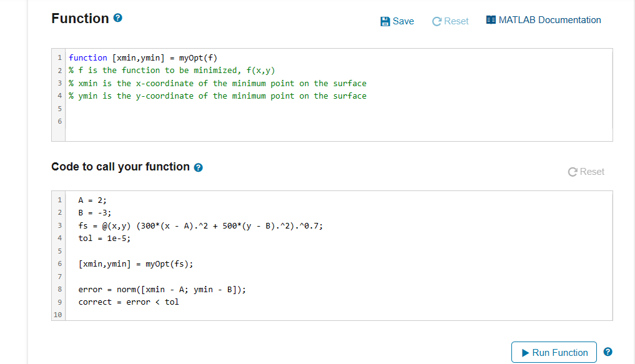Open help icon beside Code to call your function
Screen dimensions: 635x364
198,167
